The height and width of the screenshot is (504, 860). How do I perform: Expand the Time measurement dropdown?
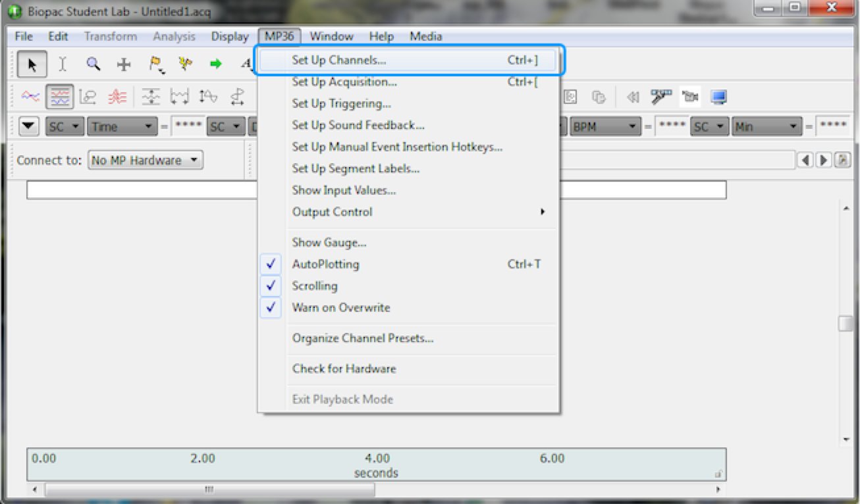tap(122, 126)
